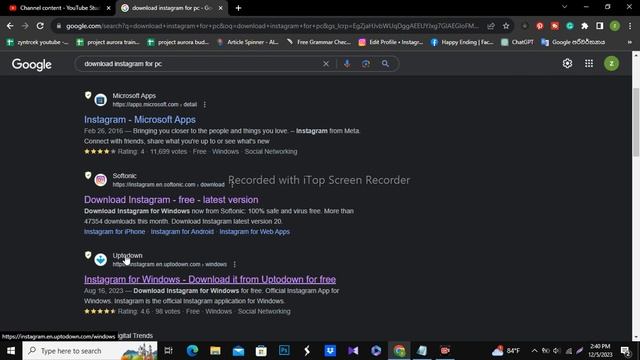Show hidden bookmarks via overflow chevron

(x=630, y=42)
